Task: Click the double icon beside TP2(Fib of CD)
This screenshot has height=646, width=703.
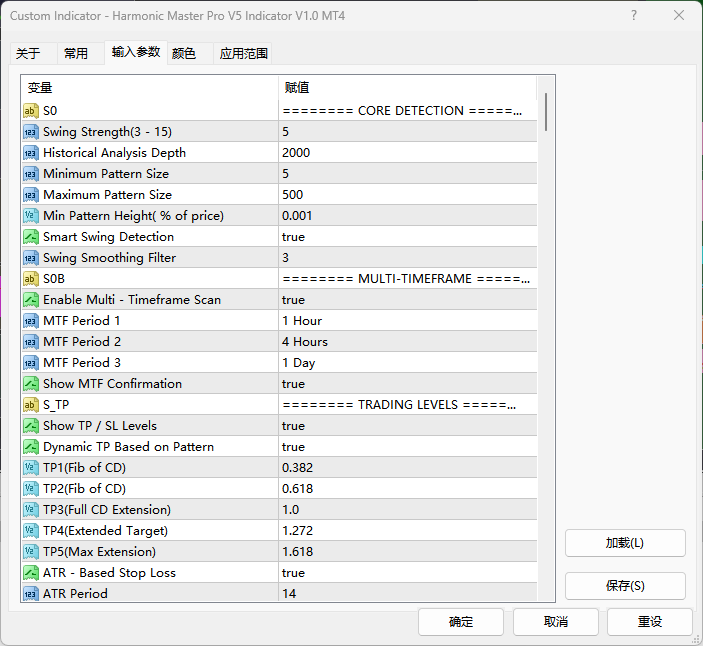Action: (30, 489)
